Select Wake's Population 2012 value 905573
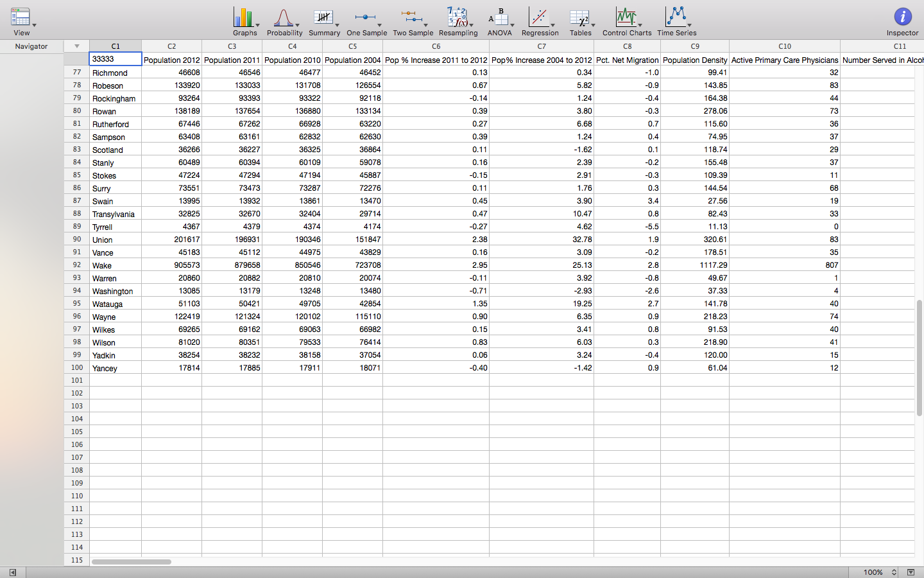This screenshot has width=924, height=578. pyautogui.click(x=172, y=265)
